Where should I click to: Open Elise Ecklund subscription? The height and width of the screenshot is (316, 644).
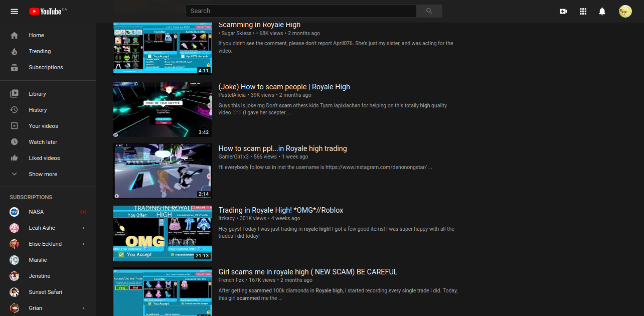48,244
